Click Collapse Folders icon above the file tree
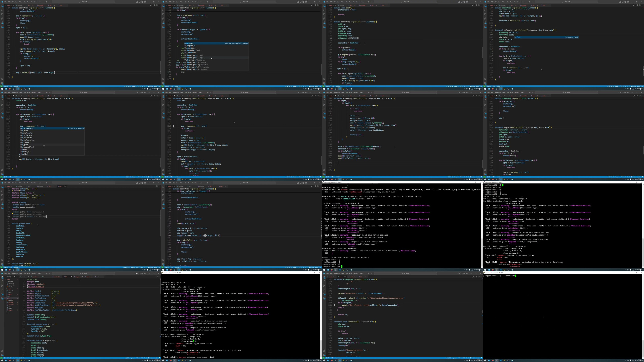Image resolution: width=644 pixels, height=362 pixels. click(15, 277)
